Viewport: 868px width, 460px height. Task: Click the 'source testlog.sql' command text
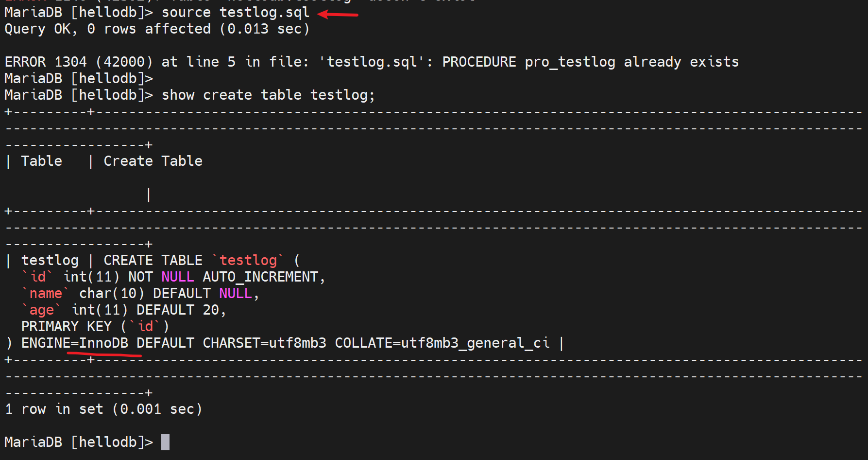click(235, 12)
